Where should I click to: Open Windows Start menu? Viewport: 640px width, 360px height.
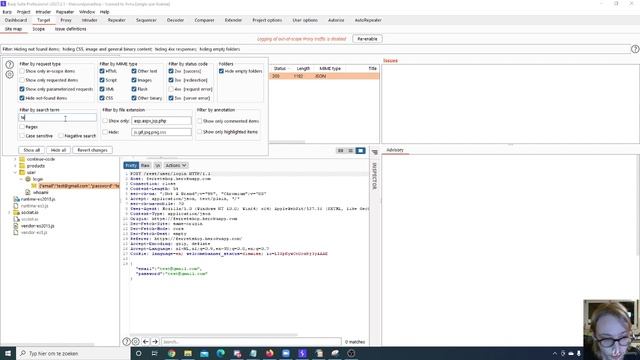pyautogui.click(x=8, y=353)
